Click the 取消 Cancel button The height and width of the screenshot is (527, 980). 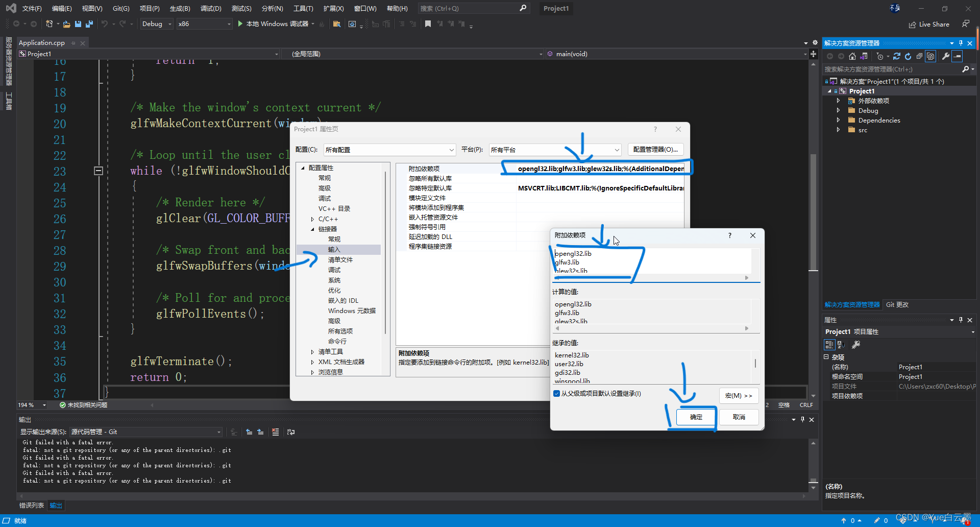click(739, 417)
